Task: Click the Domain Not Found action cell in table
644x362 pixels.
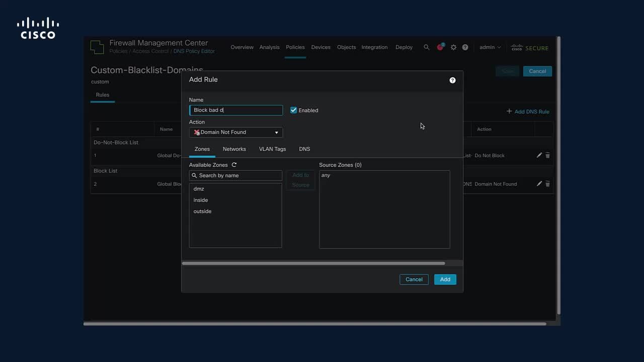Action: [x=496, y=184]
